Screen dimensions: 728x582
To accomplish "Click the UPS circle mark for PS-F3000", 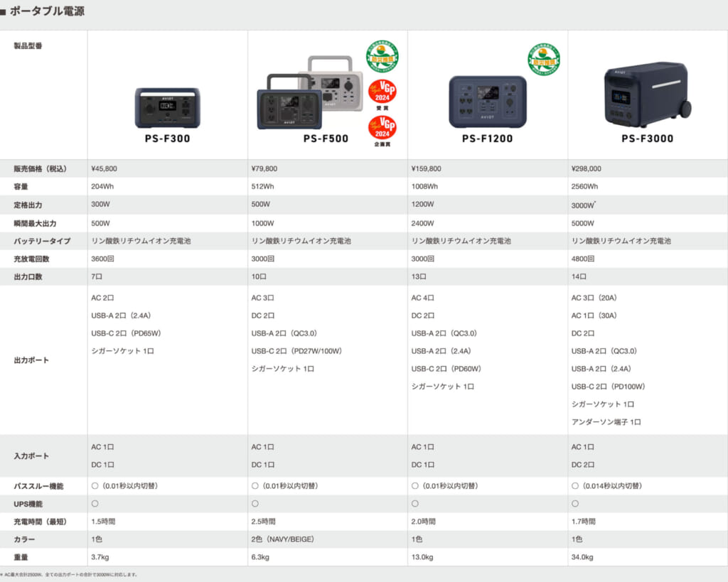I will 574,504.
